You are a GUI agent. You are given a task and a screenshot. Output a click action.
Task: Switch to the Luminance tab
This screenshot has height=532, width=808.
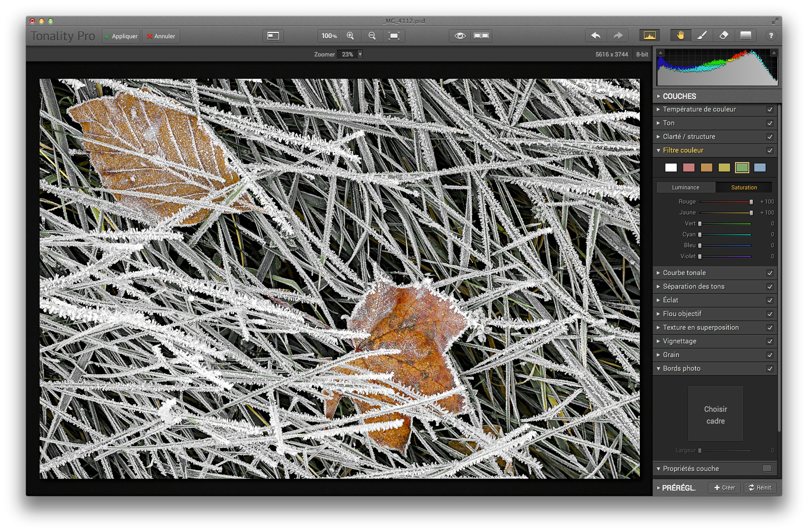pyautogui.click(x=686, y=187)
